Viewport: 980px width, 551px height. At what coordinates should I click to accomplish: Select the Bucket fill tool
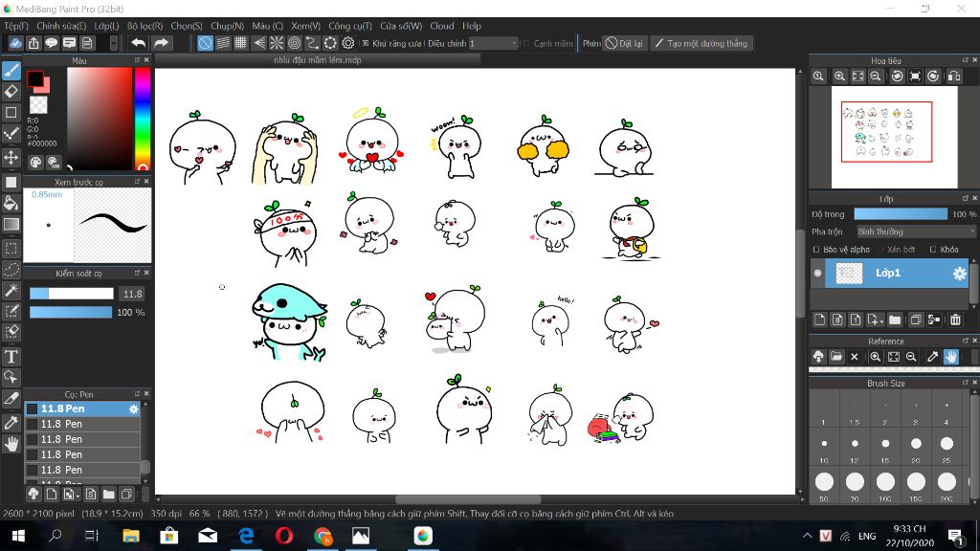pyautogui.click(x=11, y=203)
